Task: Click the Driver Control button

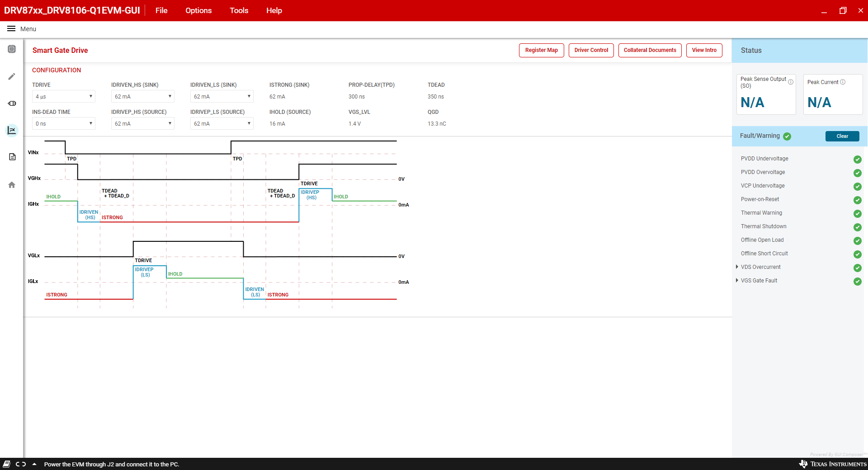Action: tap(591, 50)
